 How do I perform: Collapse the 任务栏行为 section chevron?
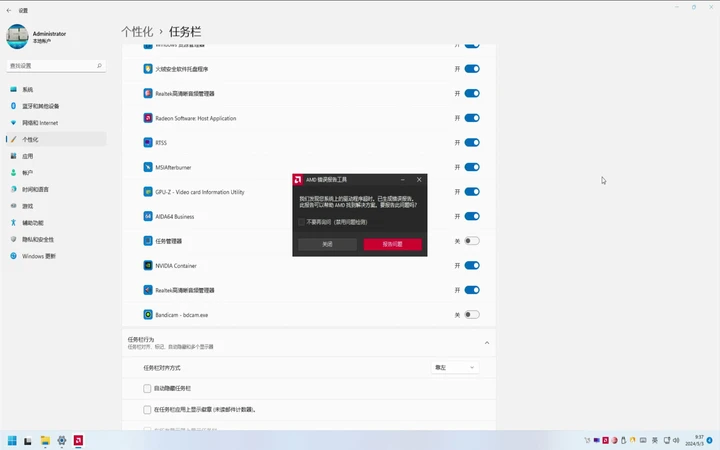click(x=487, y=343)
